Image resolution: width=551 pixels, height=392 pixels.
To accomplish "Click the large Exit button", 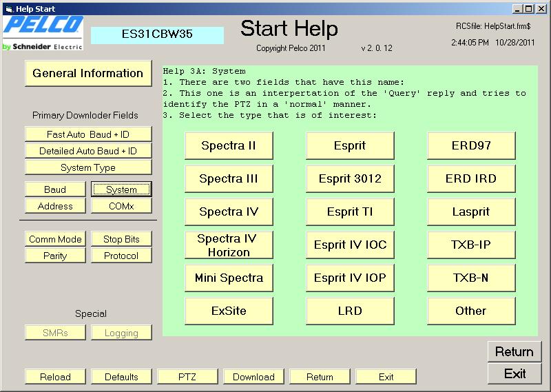I will 514,373.
